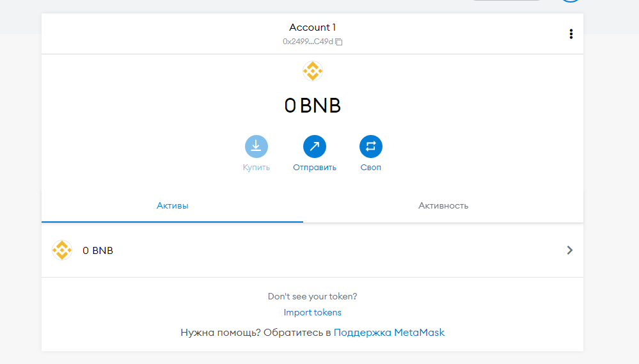Viewport: 639px width, 364px height.
Task: Click the Купить label
Action: [x=256, y=168]
